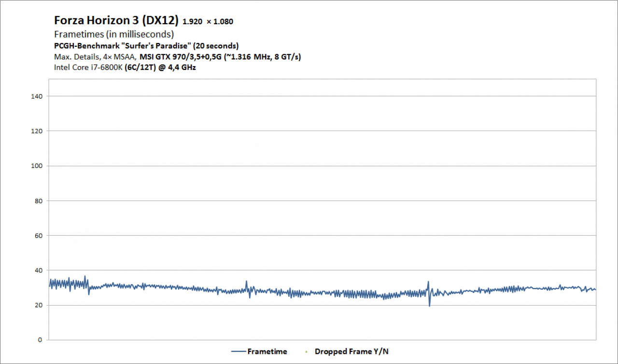Image resolution: width=618 pixels, height=364 pixels.
Task: Click the y-axis label 60
Action: pyautogui.click(x=39, y=236)
